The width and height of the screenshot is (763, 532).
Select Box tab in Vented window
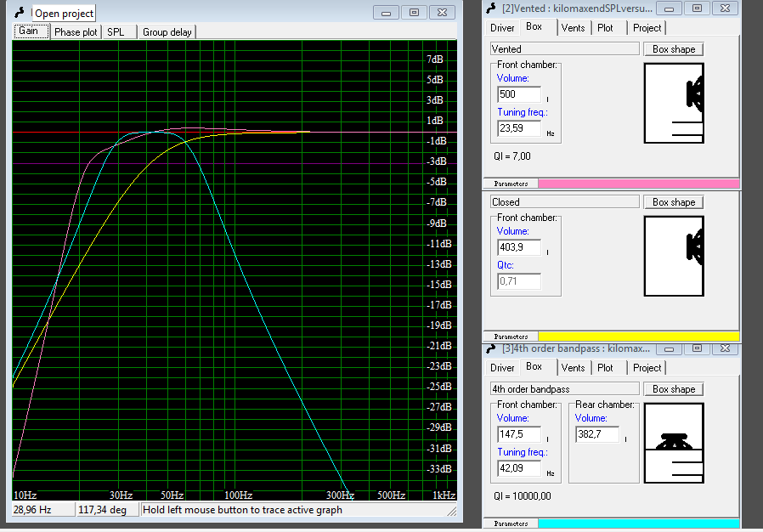(534, 27)
